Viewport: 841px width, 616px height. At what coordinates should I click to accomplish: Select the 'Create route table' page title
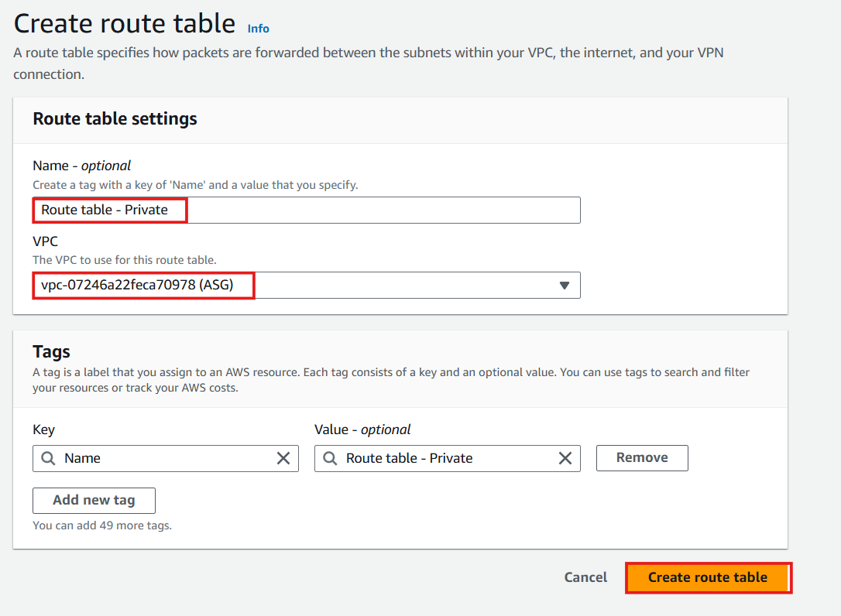click(125, 23)
